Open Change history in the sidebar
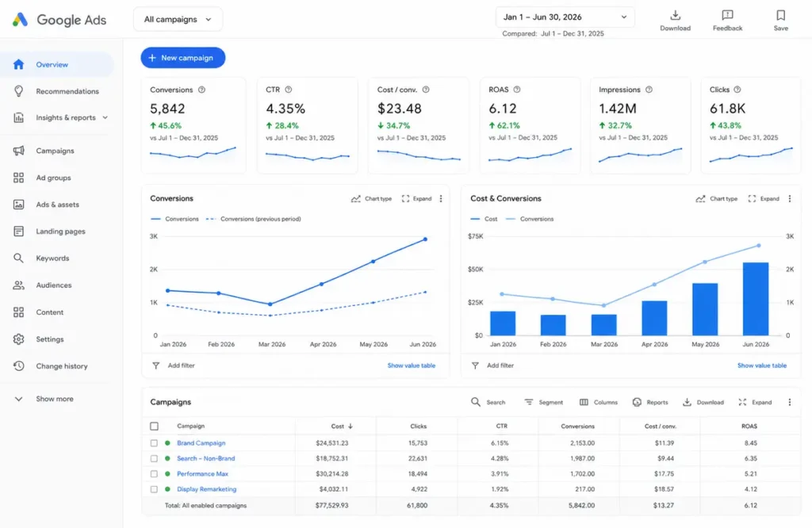 coord(51,366)
